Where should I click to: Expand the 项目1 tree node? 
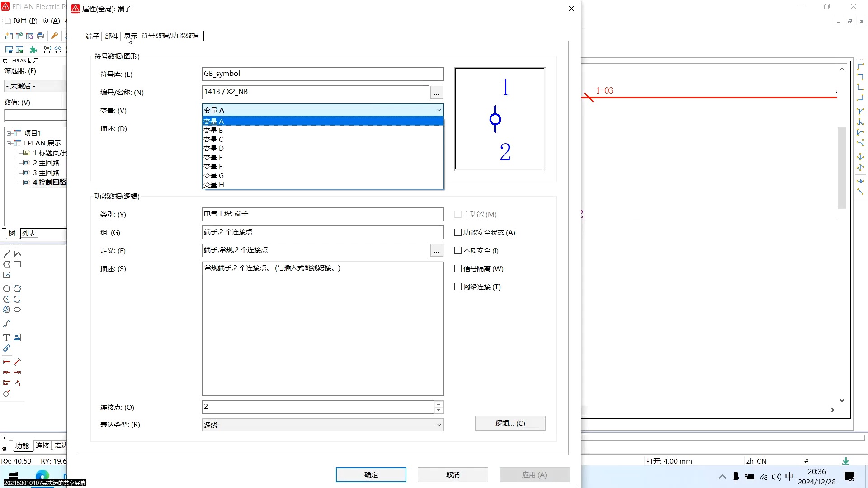[9, 133]
